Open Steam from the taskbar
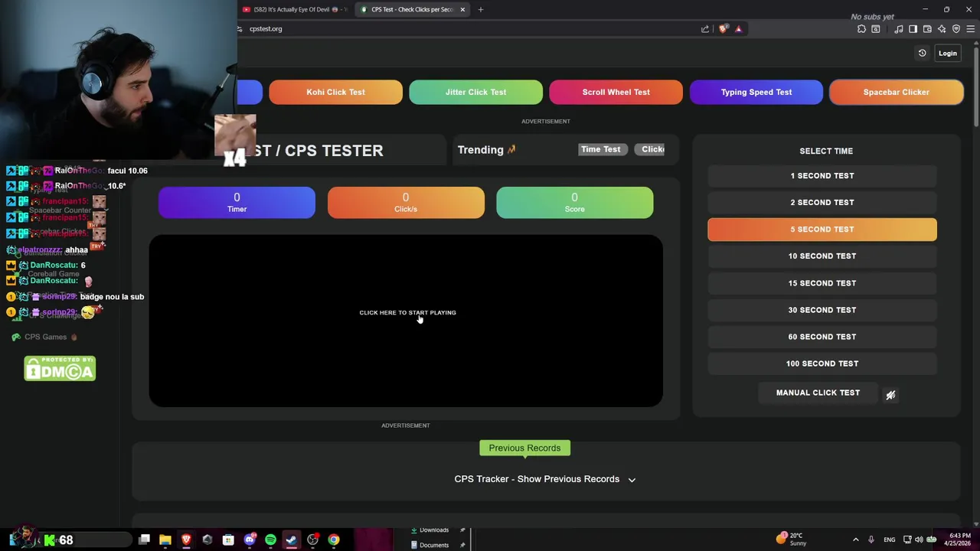The height and width of the screenshot is (551, 980). [x=292, y=540]
